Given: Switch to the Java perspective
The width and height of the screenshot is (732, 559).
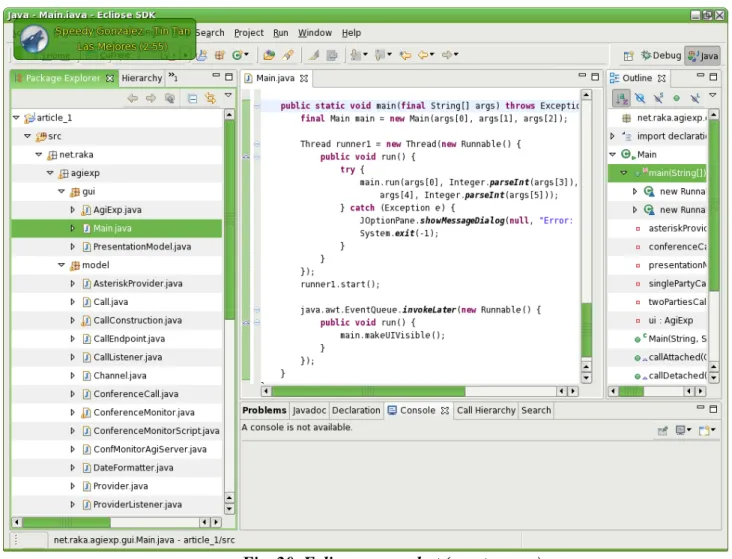Looking at the screenshot, I should click(703, 56).
